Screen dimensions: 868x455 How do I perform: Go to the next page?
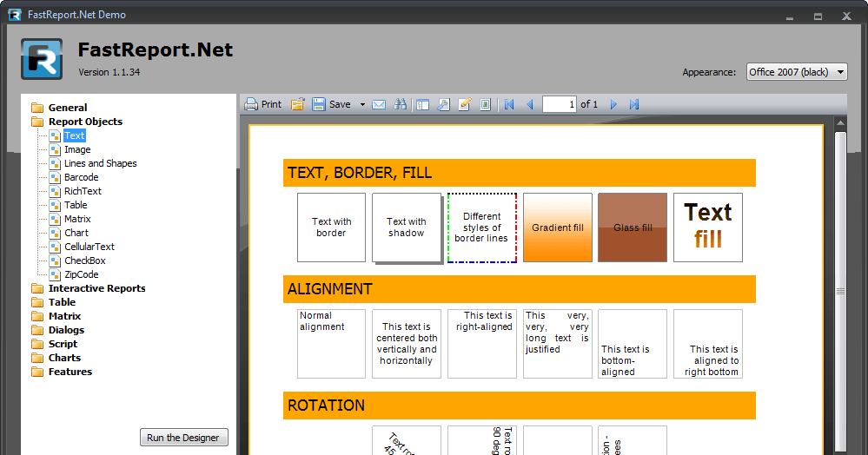click(613, 104)
